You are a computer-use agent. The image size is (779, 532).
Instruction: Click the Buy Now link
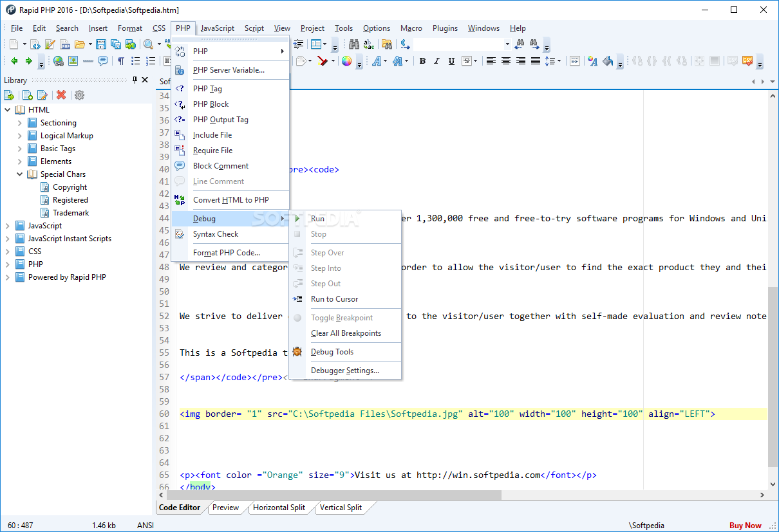click(x=746, y=526)
